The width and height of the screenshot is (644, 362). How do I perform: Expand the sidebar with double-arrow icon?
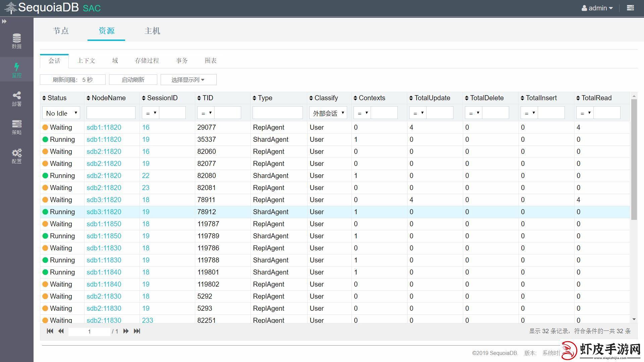click(4, 21)
